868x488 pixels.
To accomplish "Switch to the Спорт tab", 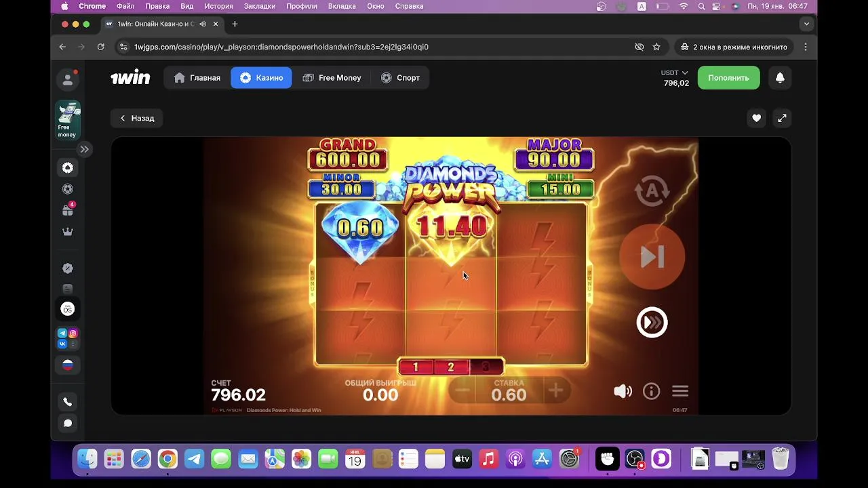I will (400, 78).
